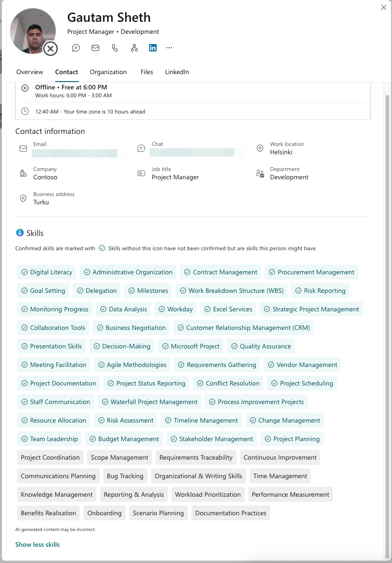Click the Chat bubble icon in contact info
392x563 pixels.
pos(141,148)
